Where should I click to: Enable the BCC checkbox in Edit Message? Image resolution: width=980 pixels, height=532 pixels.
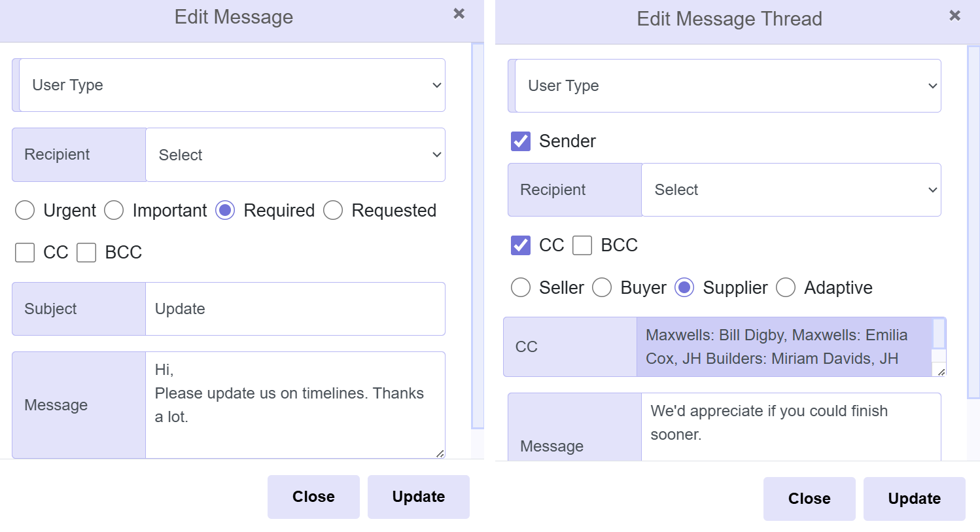click(86, 252)
